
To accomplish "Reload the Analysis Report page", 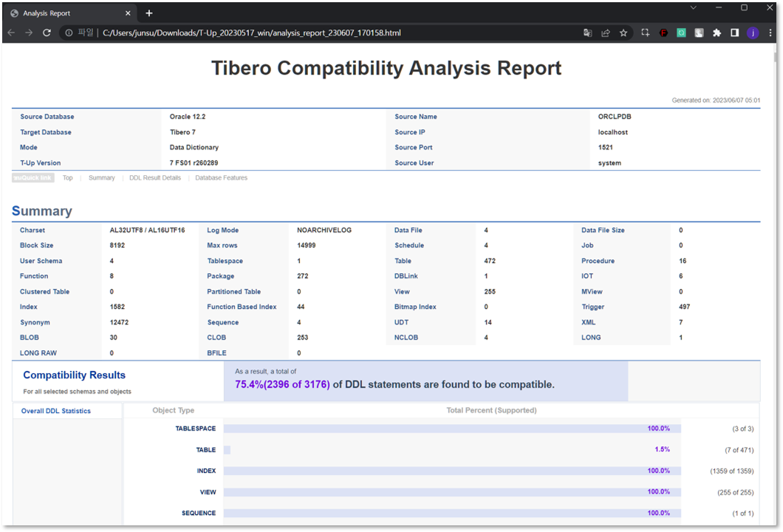I will tap(47, 33).
